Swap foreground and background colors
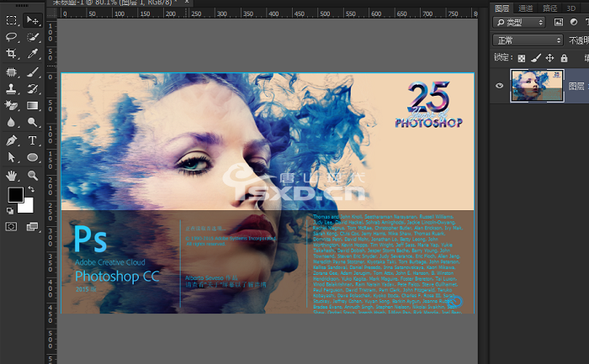Viewport: 589px width, 364px height. [x=31, y=189]
